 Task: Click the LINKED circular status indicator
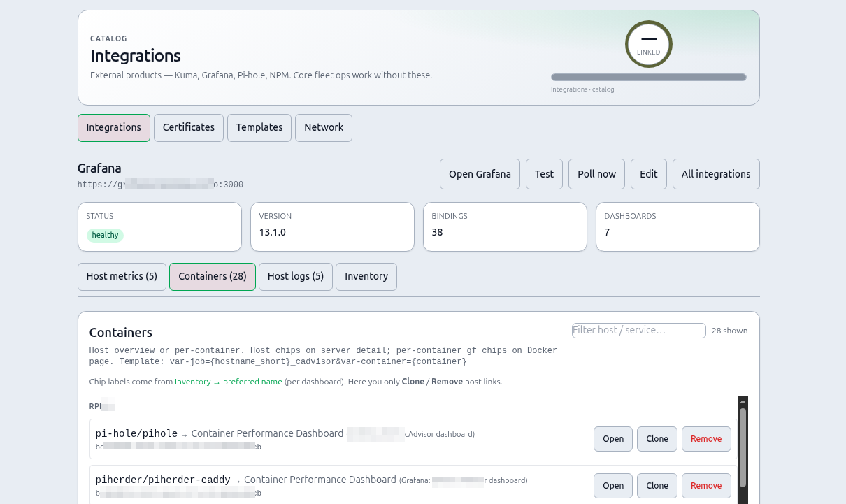coord(649,44)
